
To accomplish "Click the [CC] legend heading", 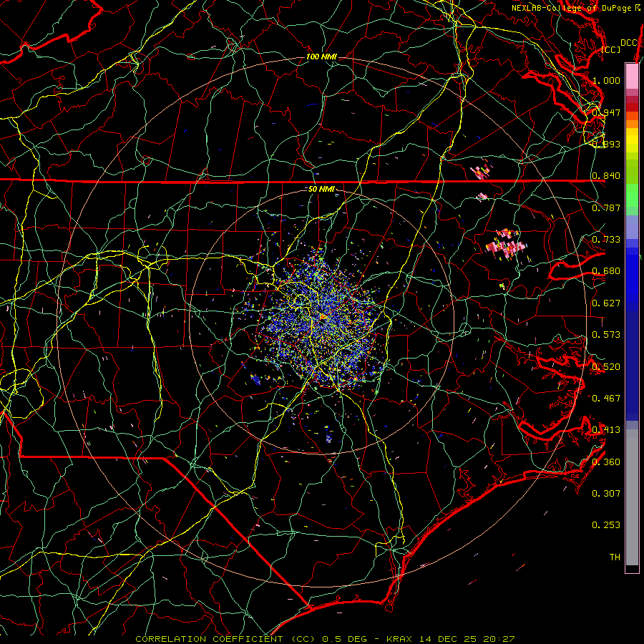I will tap(611, 49).
